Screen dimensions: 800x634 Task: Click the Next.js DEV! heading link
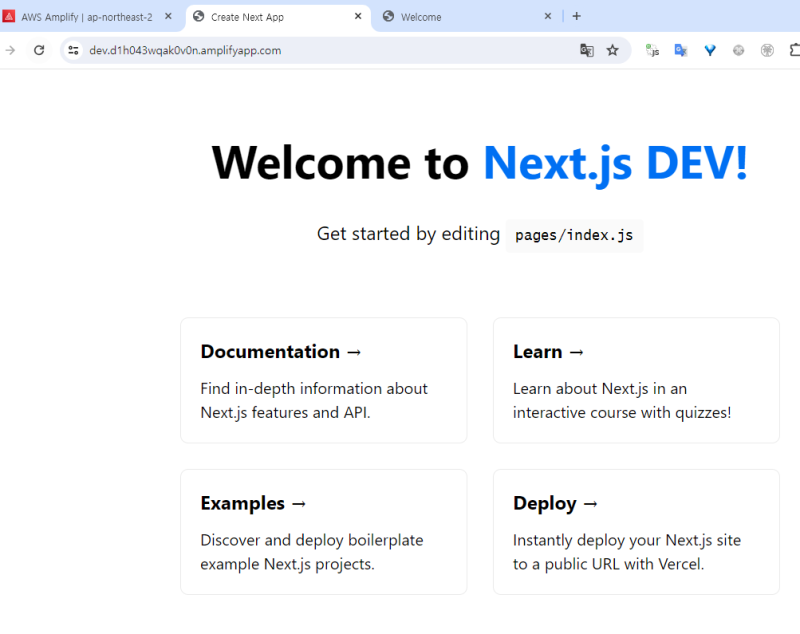pos(615,163)
